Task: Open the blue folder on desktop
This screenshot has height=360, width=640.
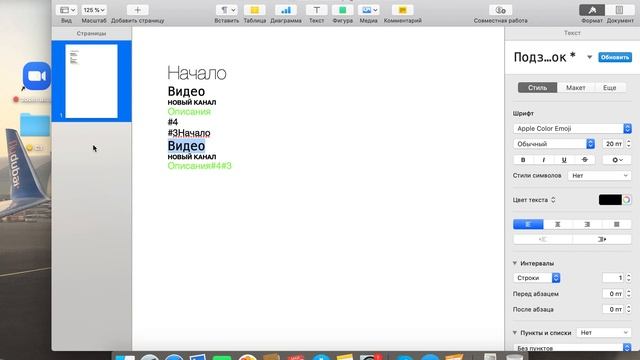Action: click(35, 124)
